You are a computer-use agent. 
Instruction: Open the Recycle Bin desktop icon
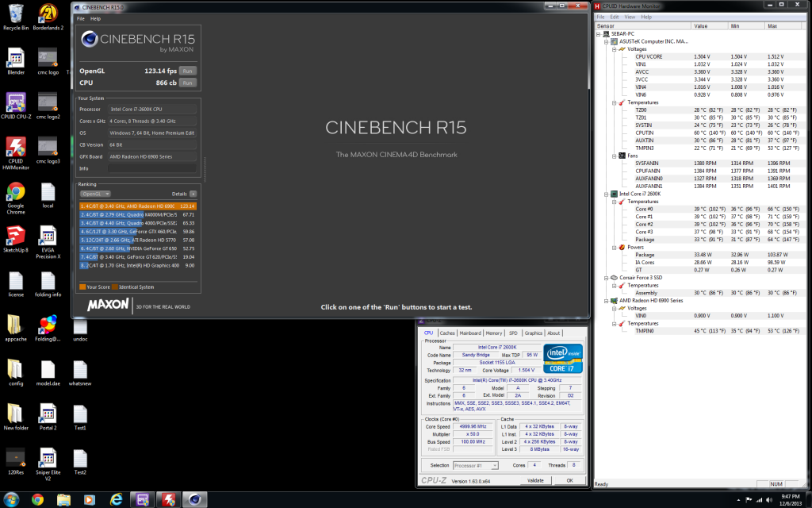click(x=16, y=17)
